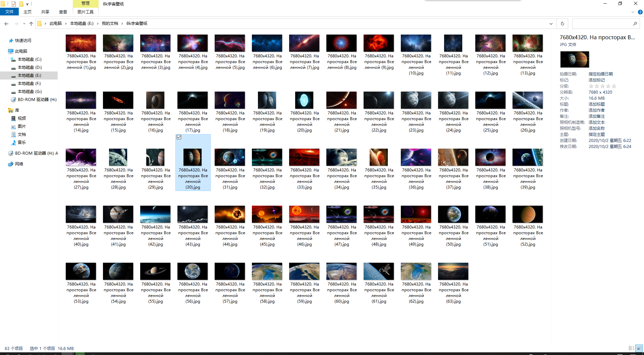Open the 图片工具 tab
The image size is (644, 355).
pyautogui.click(x=86, y=12)
